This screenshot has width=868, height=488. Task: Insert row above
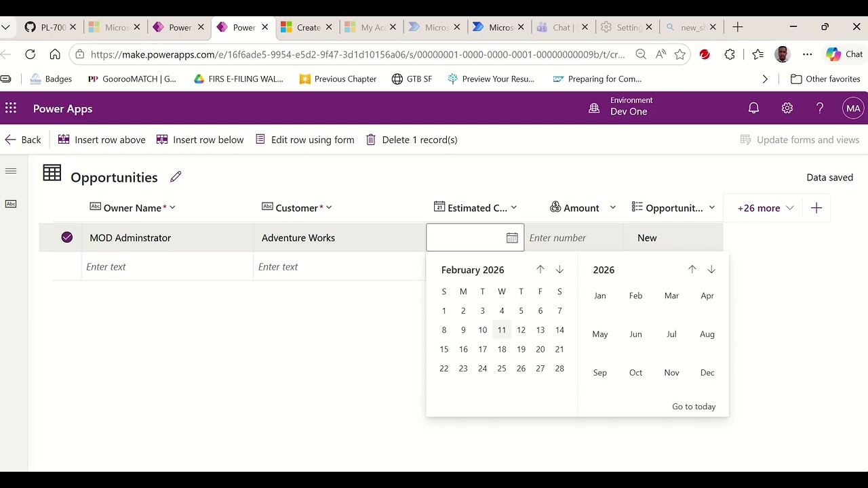[102, 140]
